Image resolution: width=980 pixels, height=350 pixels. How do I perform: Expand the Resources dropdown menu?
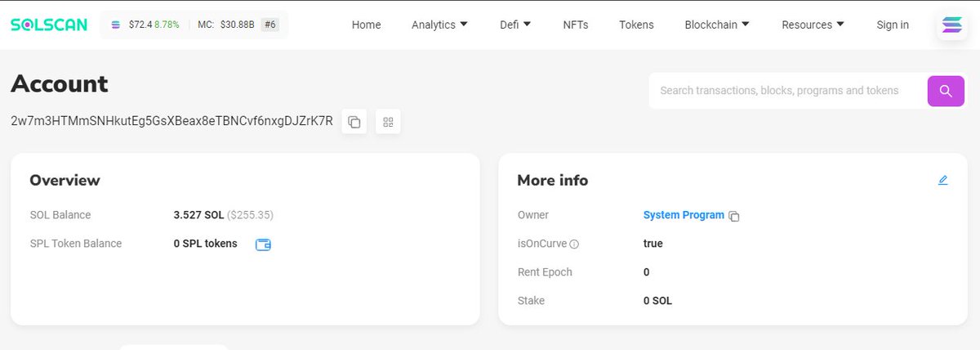tap(813, 25)
